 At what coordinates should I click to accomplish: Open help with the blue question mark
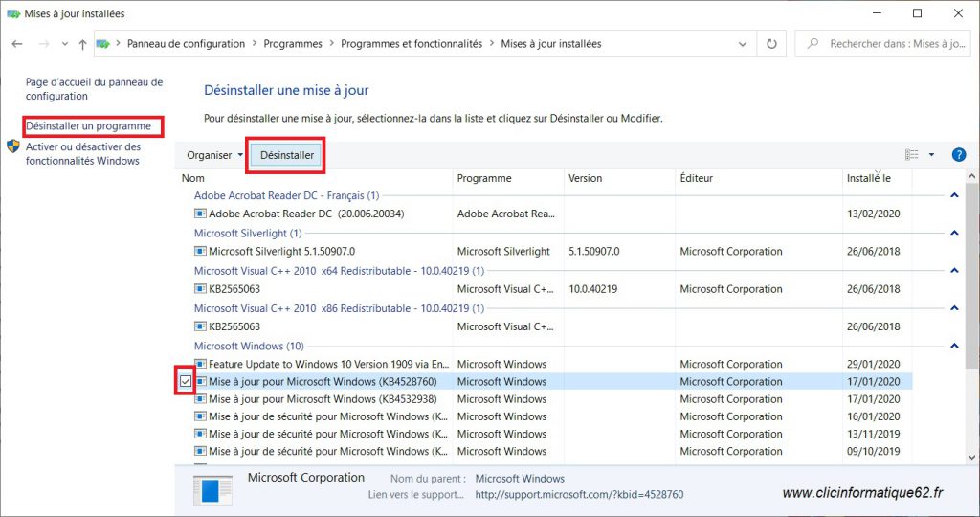tap(958, 155)
